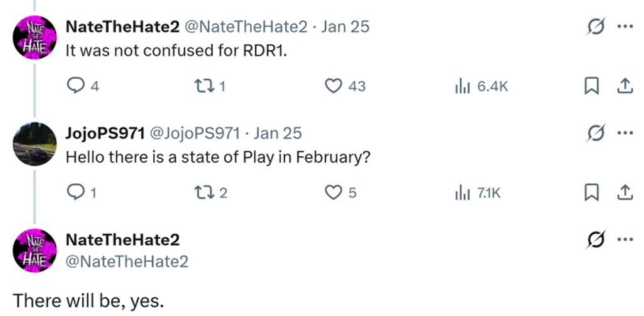Open @NateTheHate2 handle in main tweet
Viewport: 644px width, 316px height.
(x=127, y=261)
